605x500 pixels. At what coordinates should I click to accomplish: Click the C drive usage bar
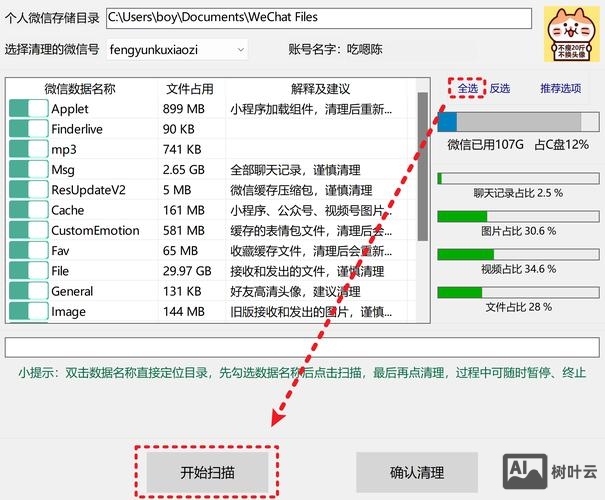click(x=518, y=122)
